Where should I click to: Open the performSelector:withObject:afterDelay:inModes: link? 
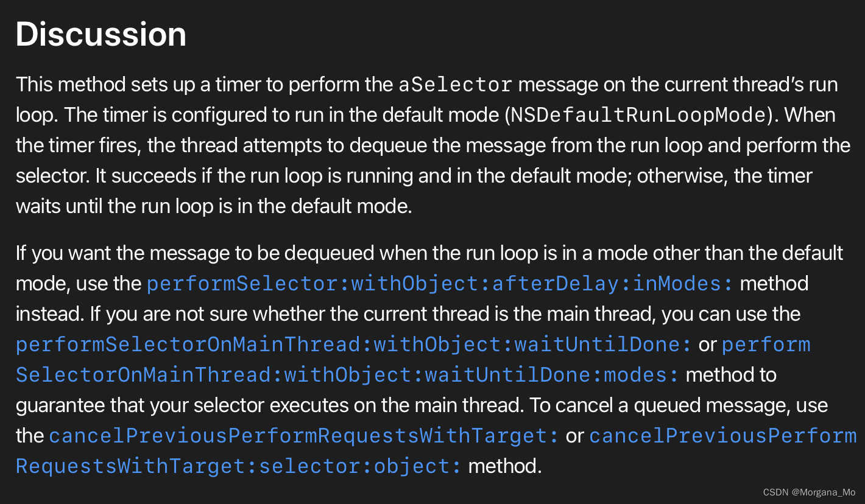pos(440,284)
